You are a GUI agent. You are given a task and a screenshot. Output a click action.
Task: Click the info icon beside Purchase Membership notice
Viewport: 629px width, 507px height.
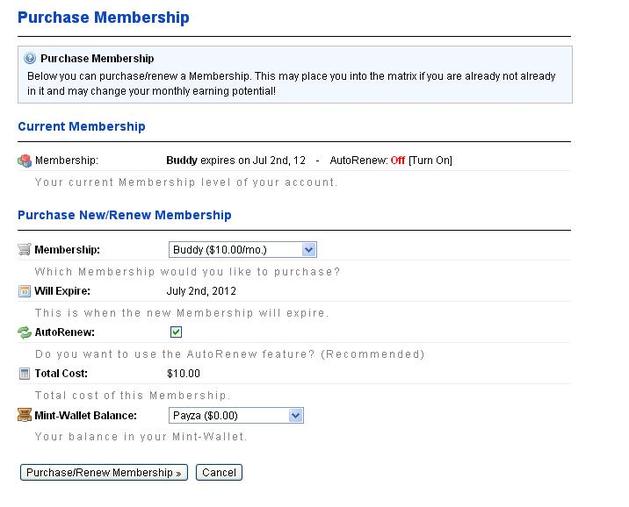tap(30, 58)
